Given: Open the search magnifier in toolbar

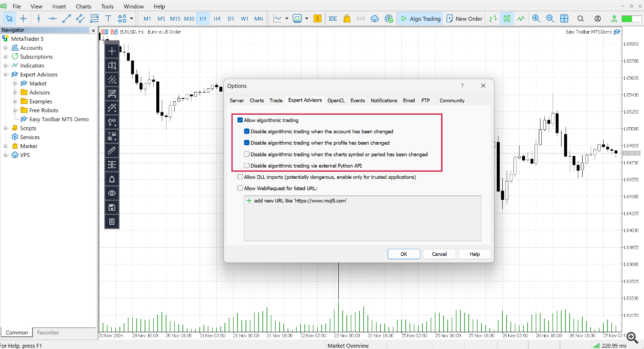Looking at the screenshot, I should pos(580,18).
